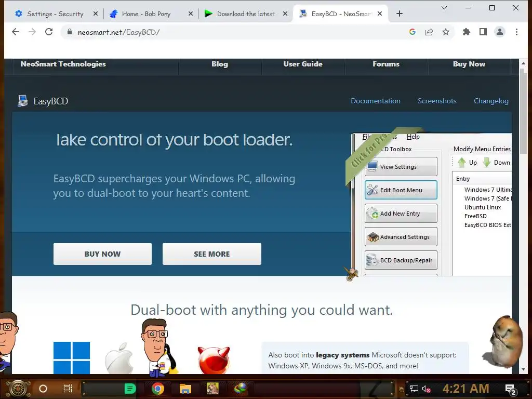Open the Blog navigation item
Viewport: 532px width, 399px height.
pos(220,64)
